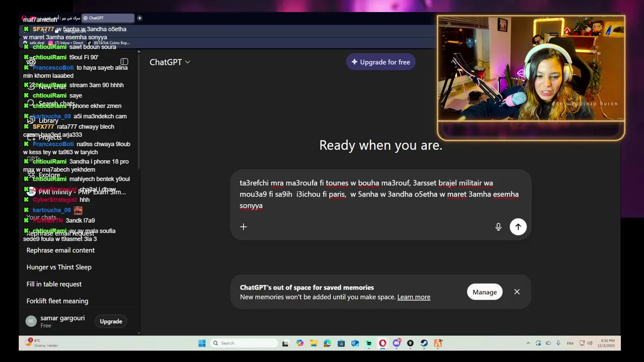The height and width of the screenshot is (362, 644).
Task: Open Task View on the taskbar
Action: [285, 343]
